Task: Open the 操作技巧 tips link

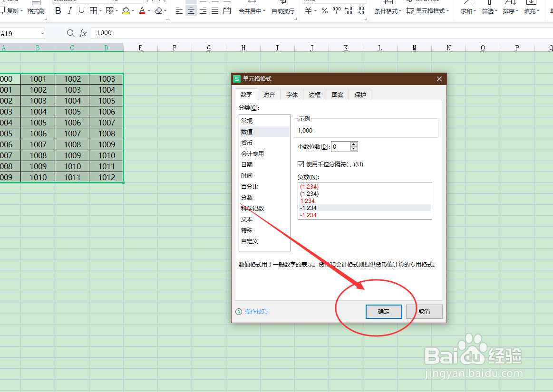Action: coord(256,312)
